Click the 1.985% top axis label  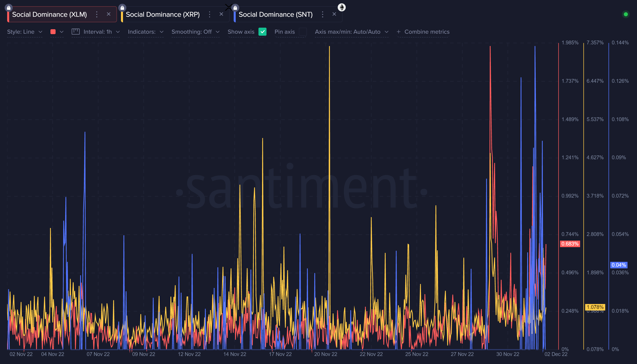[x=570, y=43]
